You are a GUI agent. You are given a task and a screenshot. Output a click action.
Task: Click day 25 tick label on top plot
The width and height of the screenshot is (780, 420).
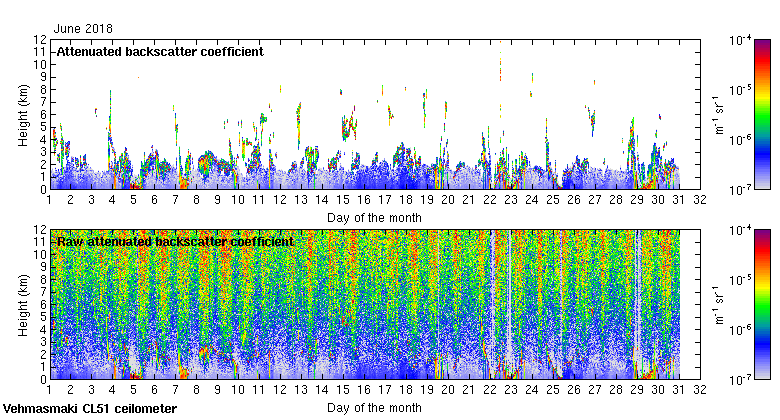[x=553, y=200]
